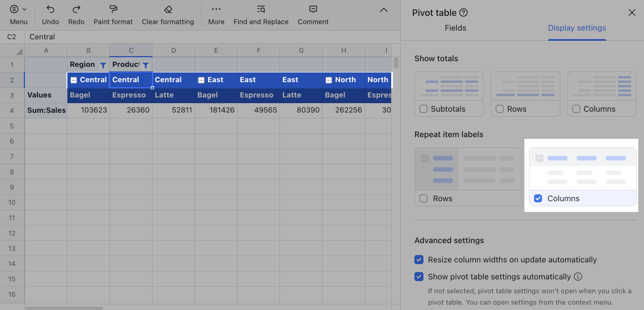Screen dimensions: 644x310
Task: Collapse the toolbar with the chevron
Action: click(384, 10)
